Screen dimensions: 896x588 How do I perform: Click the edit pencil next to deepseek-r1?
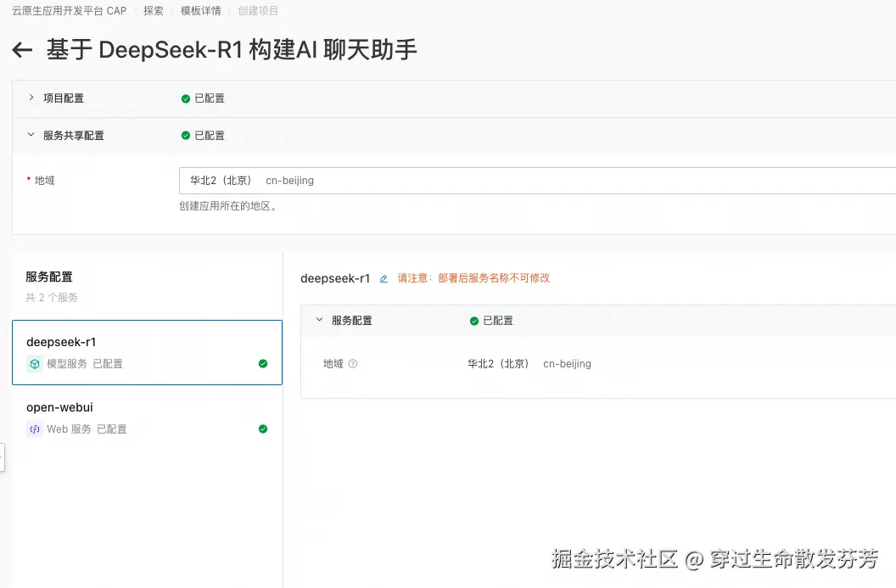(384, 278)
